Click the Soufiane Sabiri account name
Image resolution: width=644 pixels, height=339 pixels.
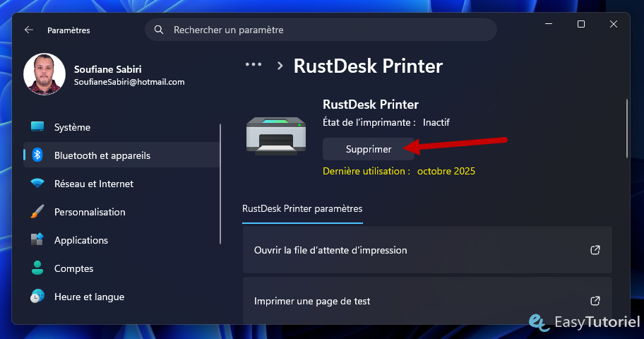coord(107,69)
